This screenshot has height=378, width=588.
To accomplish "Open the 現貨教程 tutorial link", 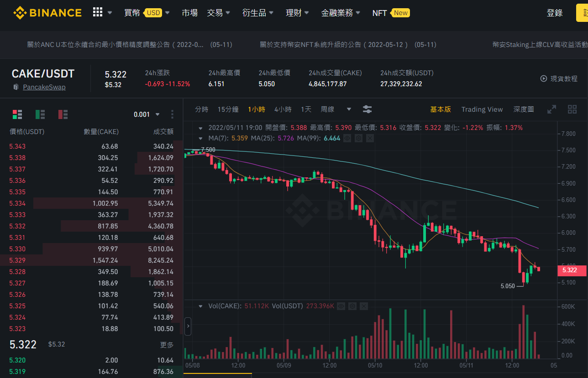I will (564, 78).
